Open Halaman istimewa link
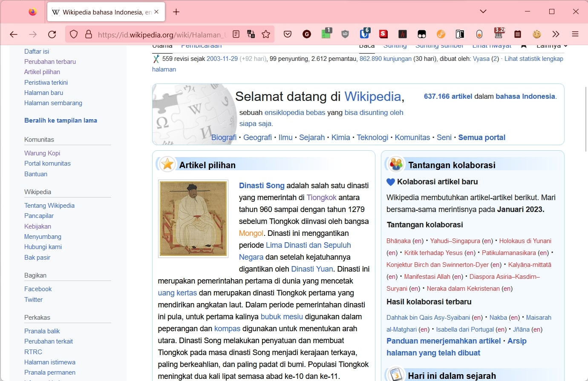Image resolution: width=588 pixels, height=381 pixels. coord(50,362)
